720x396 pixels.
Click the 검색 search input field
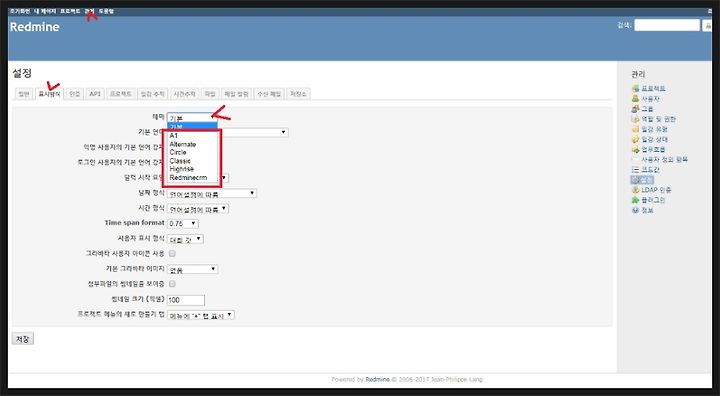(667, 25)
